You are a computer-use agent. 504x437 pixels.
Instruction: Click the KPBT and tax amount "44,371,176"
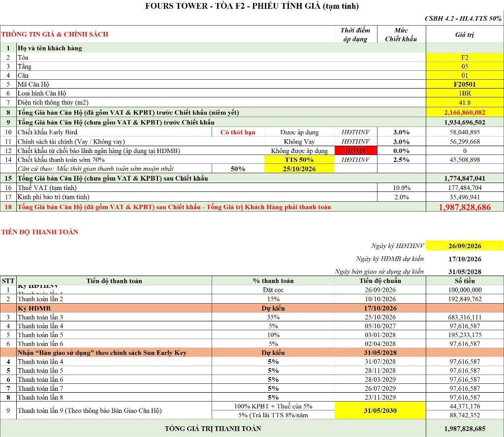point(465,406)
